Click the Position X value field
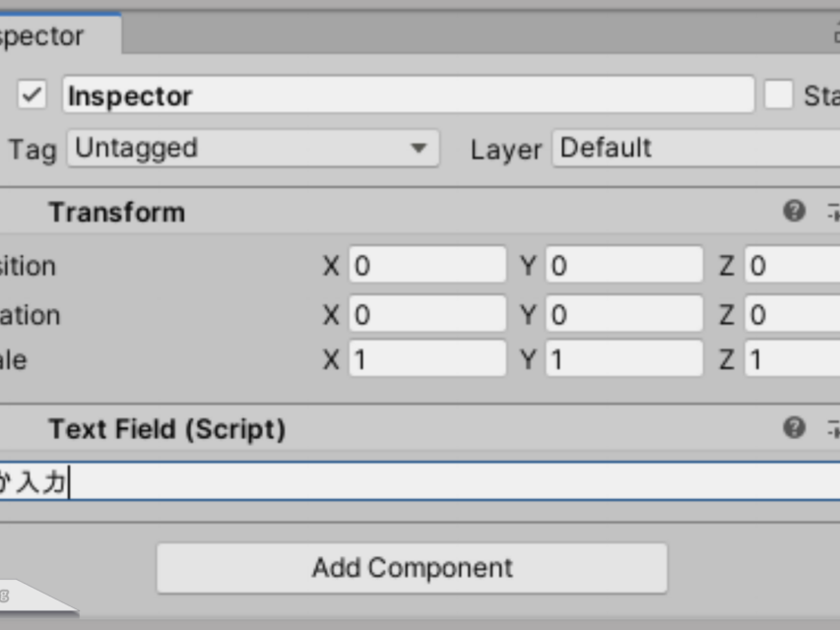Screen dimensions: 840x630 coord(427,265)
